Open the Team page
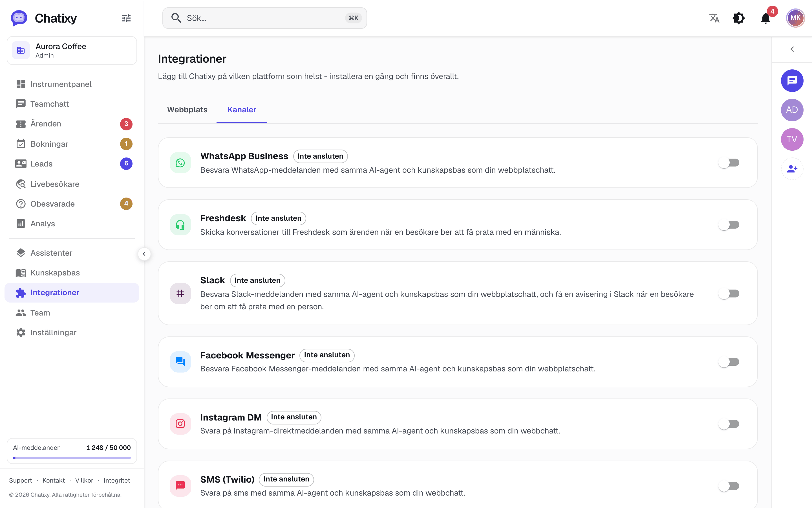This screenshot has height=508, width=812. point(72,312)
